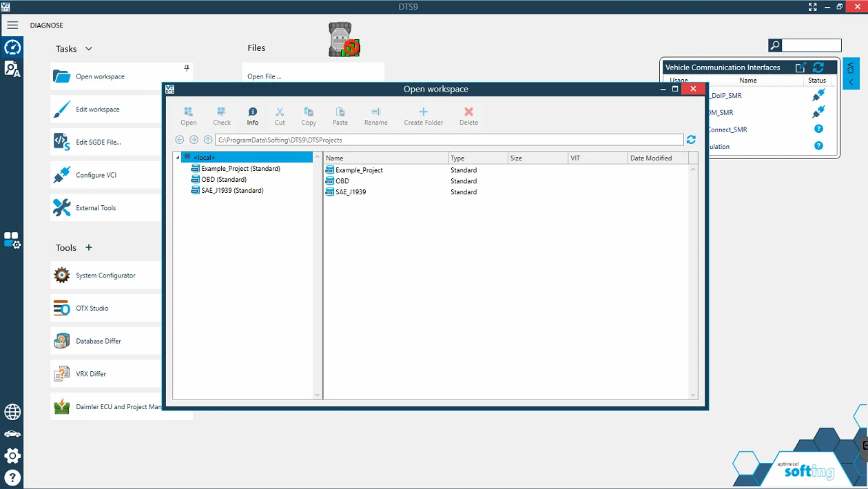Click the Rename toolbar button
Viewport: 868px width, 489px height.
(x=376, y=116)
